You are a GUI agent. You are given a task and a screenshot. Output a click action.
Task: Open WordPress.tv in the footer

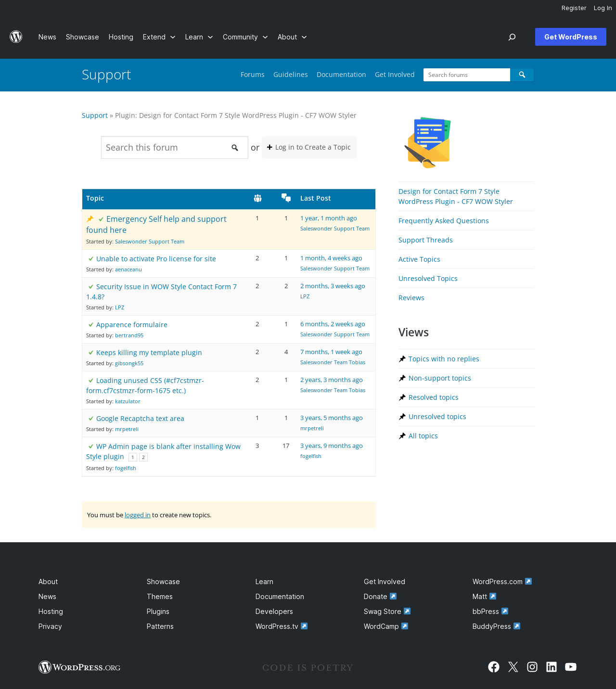(282, 626)
